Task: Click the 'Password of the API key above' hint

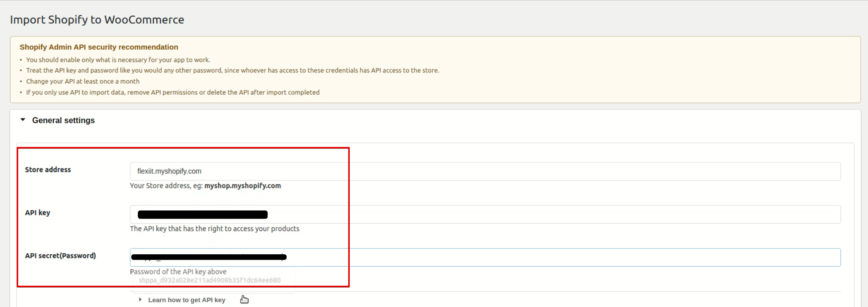Action: point(178,272)
